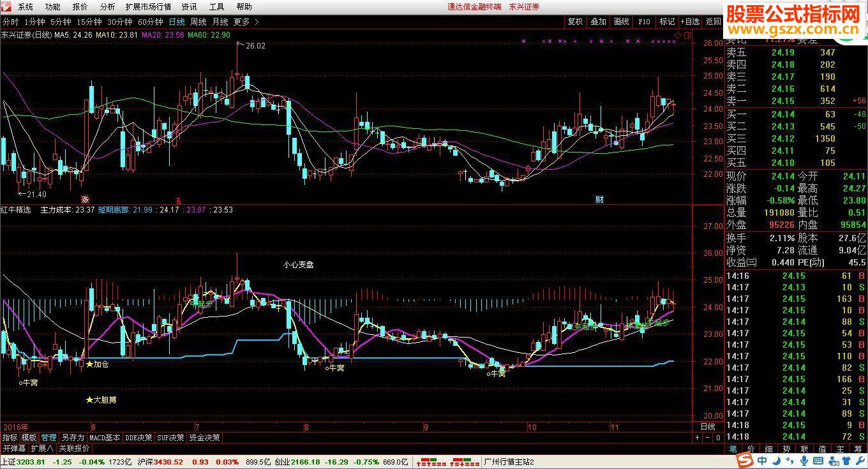Open the 功能 menu

click(x=52, y=6)
